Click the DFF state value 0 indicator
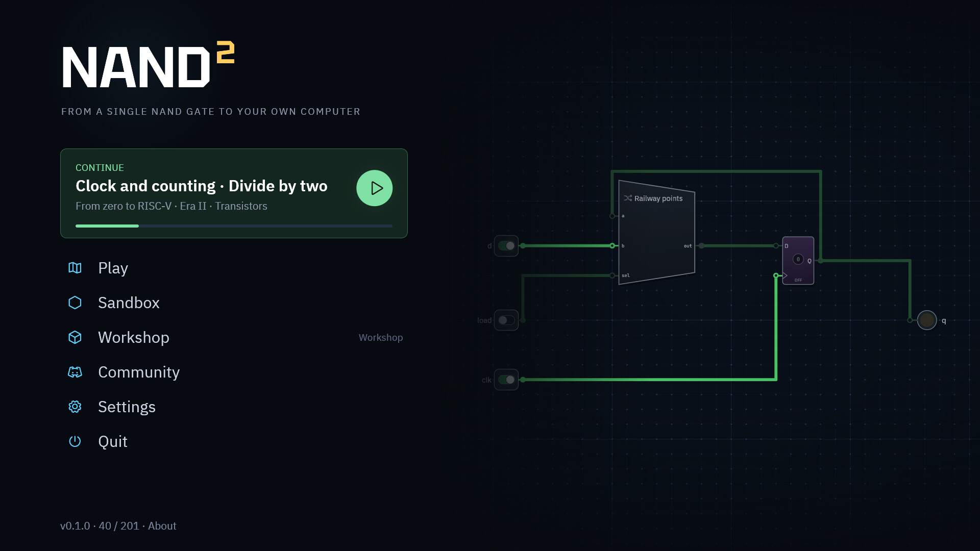Image resolution: width=980 pixels, height=551 pixels. coord(798,259)
